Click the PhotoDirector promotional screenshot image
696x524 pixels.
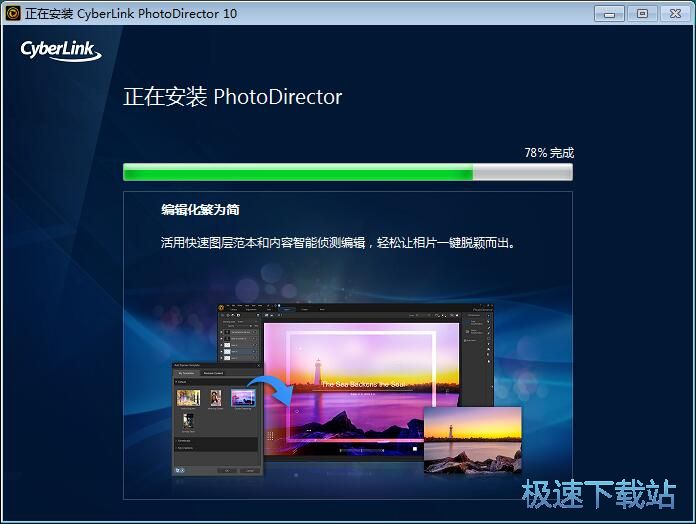point(347,389)
